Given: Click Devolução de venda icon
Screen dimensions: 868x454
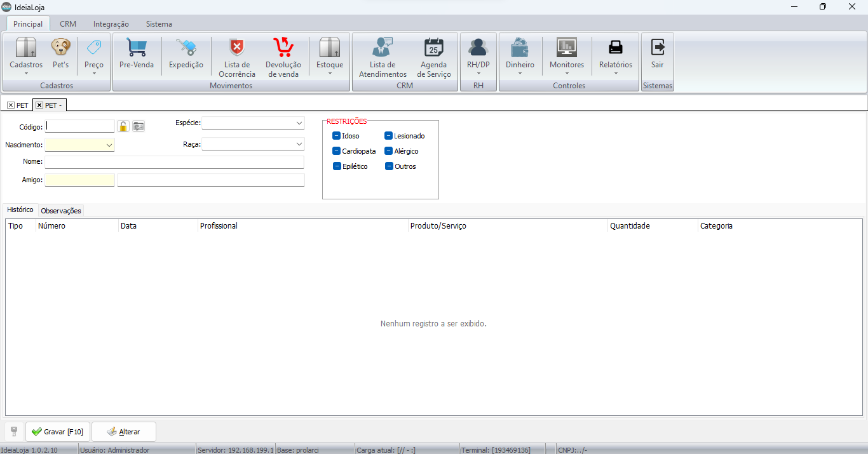Looking at the screenshot, I should [283, 48].
